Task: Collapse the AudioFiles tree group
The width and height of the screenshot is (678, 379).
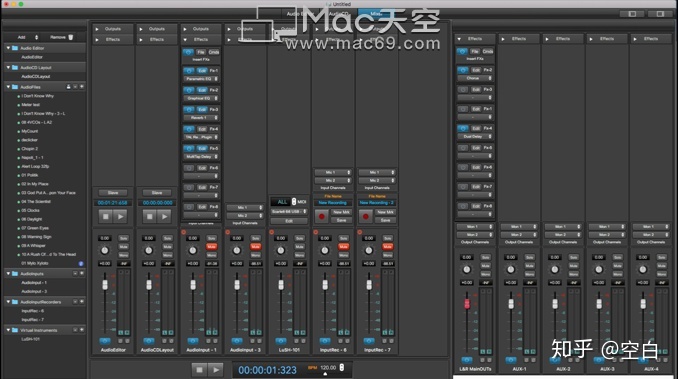Action: click(x=8, y=87)
